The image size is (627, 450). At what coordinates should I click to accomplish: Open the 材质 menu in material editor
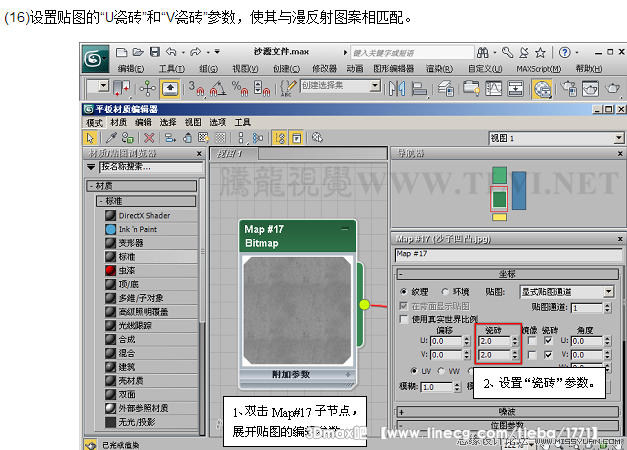click(119, 122)
